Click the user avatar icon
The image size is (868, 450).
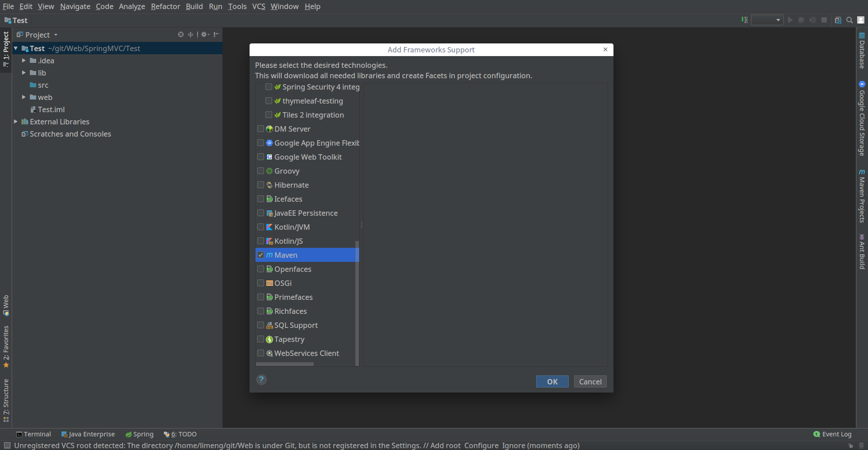coord(861,20)
